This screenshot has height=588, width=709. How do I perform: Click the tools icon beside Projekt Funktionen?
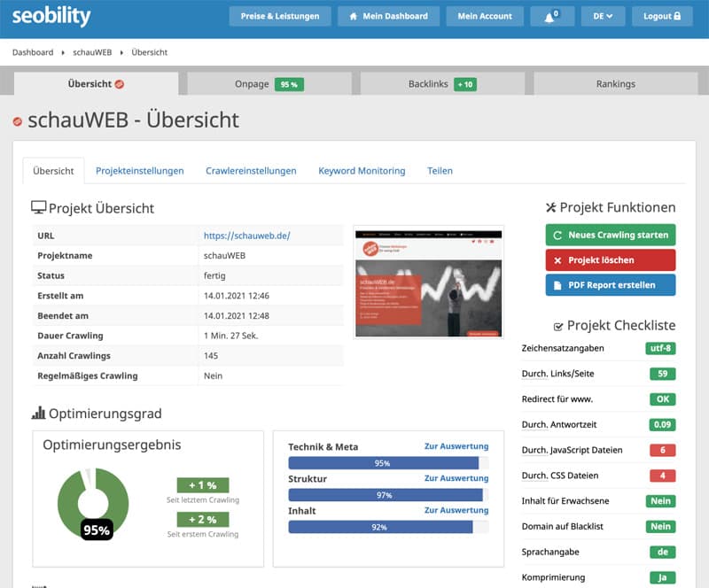click(550, 207)
